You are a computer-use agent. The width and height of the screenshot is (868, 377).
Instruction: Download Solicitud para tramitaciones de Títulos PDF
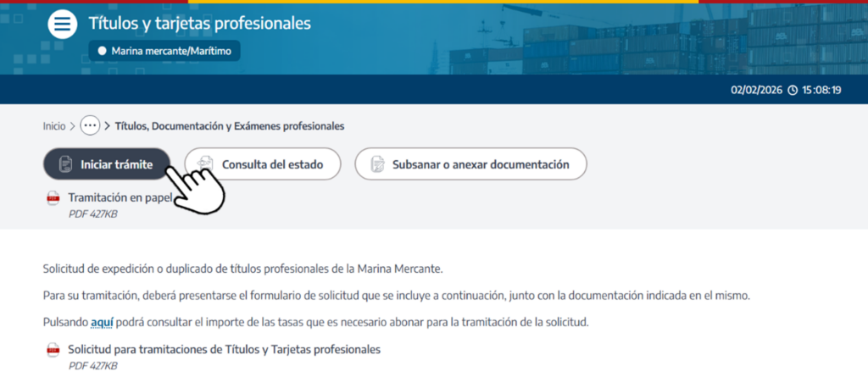tap(224, 349)
